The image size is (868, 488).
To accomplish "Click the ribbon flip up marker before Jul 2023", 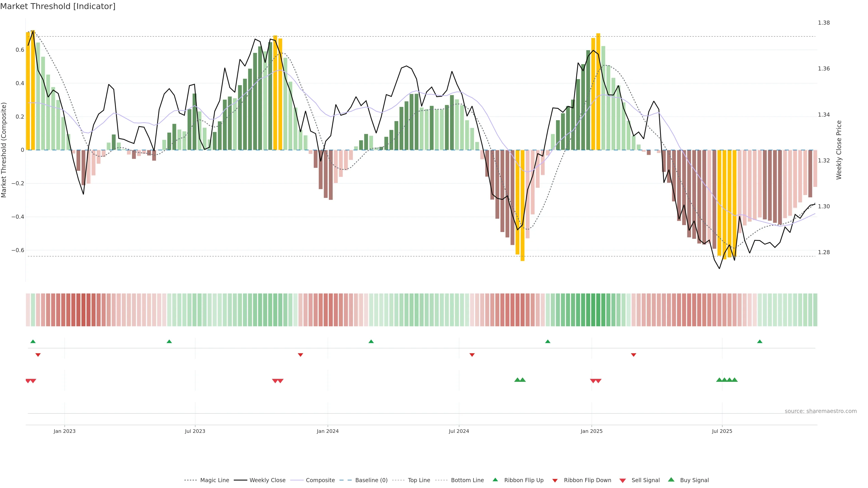I will (x=169, y=342).
